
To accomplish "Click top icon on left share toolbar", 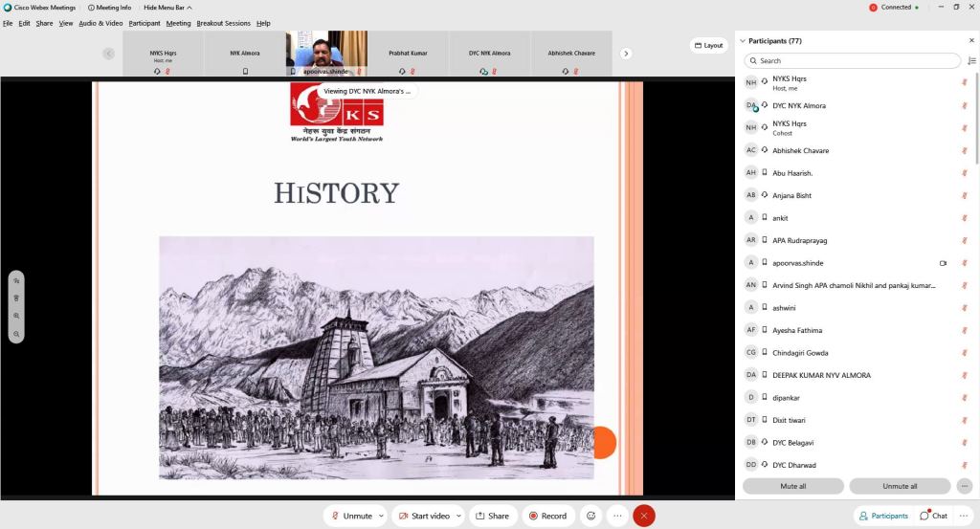I will coord(16,281).
